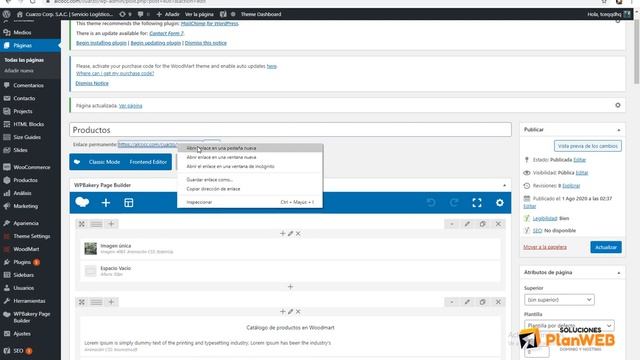The width and height of the screenshot is (640, 360).
Task: Click 'Añadir' in admin bar
Action: point(168,14)
